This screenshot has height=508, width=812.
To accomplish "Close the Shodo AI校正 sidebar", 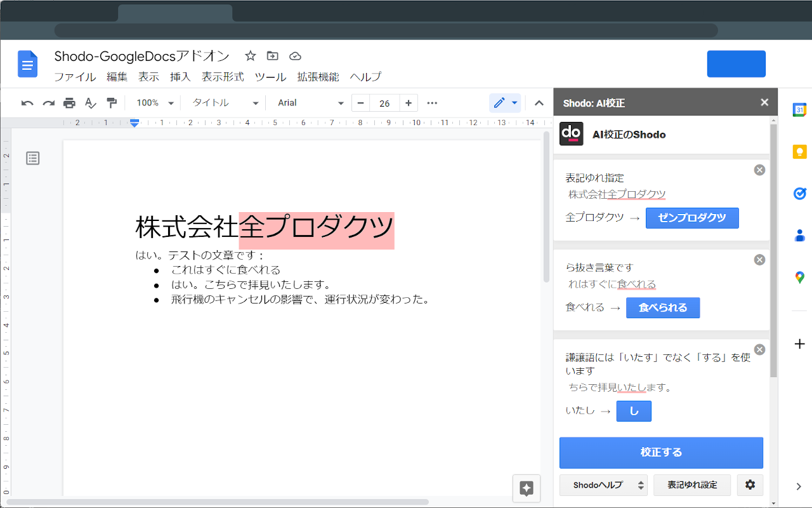I will (764, 102).
